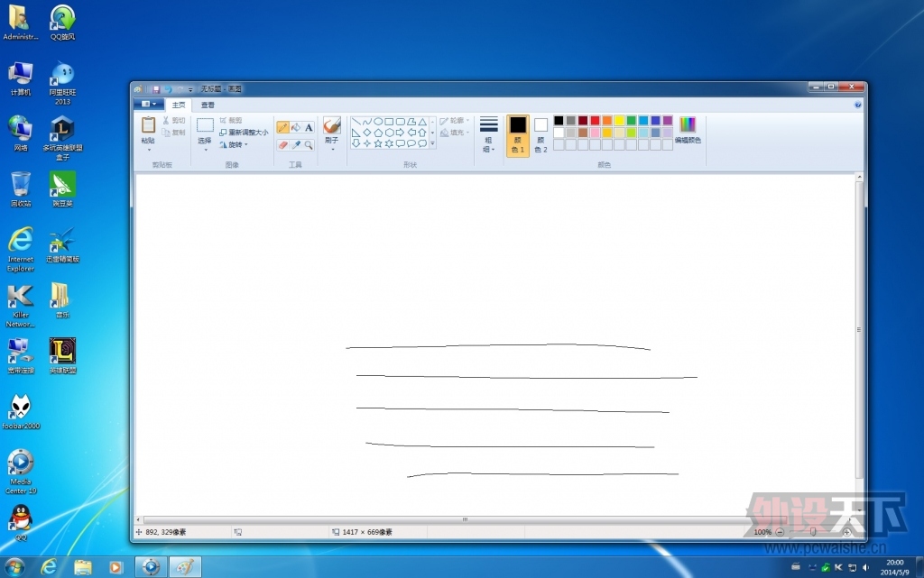
Task: Select the Text tool (A icon)
Action: [x=309, y=128]
